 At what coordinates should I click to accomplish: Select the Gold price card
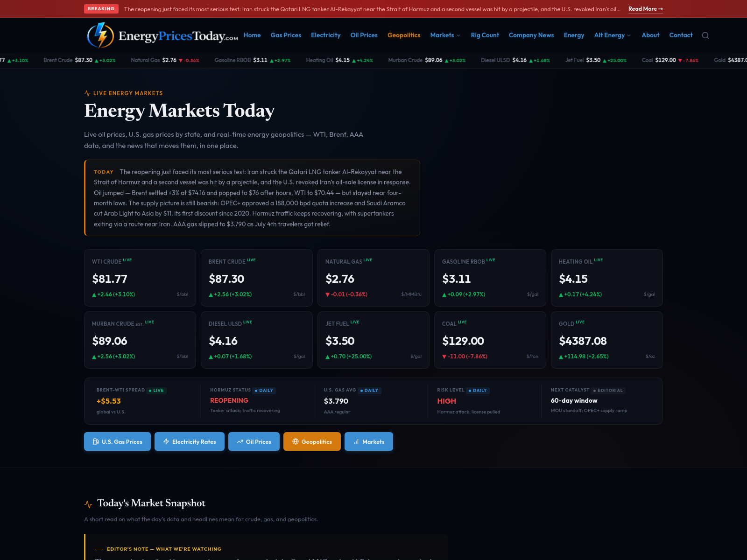[x=607, y=340]
